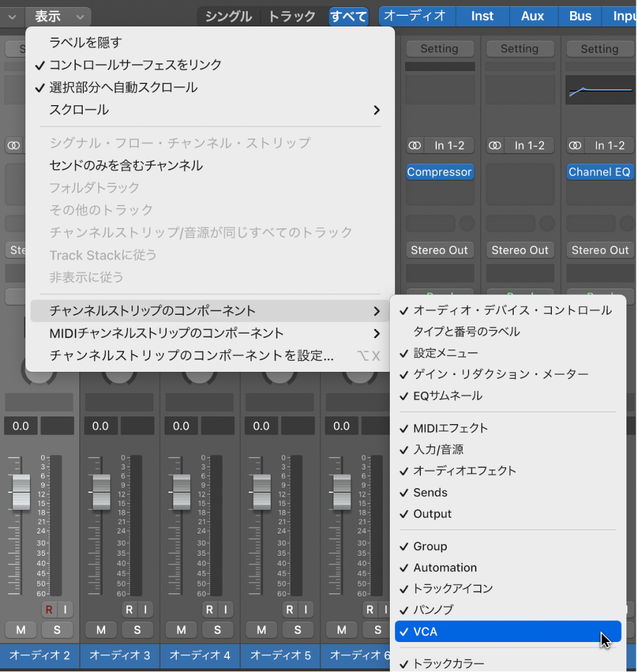Open the Compressor plugin slot
This screenshot has height=672, width=637.
tap(440, 172)
